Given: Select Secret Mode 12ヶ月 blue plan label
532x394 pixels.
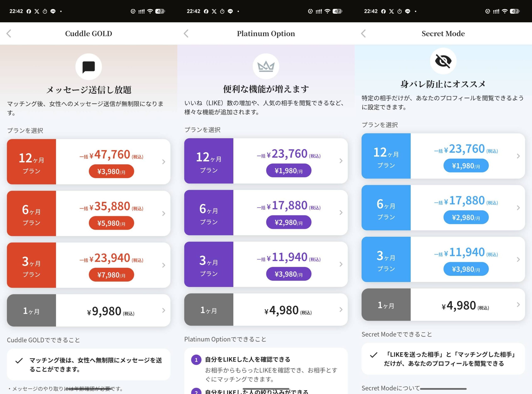Looking at the screenshot, I should coord(386,156).
